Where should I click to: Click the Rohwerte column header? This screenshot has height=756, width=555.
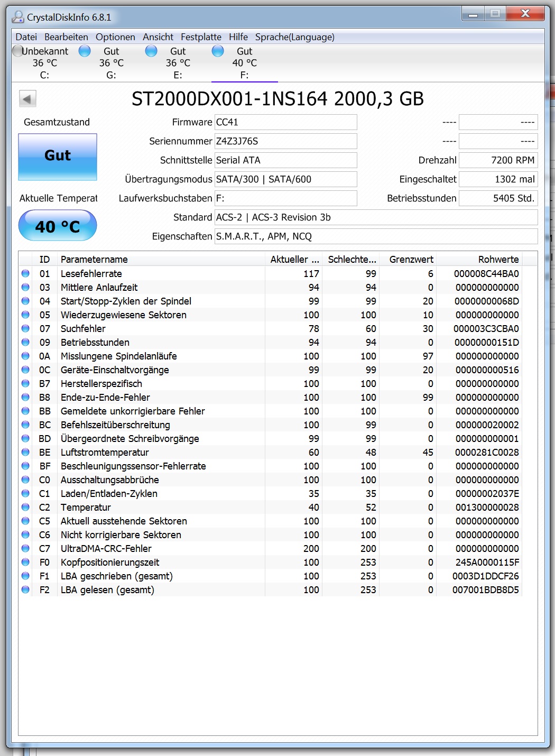pos(479,260)
